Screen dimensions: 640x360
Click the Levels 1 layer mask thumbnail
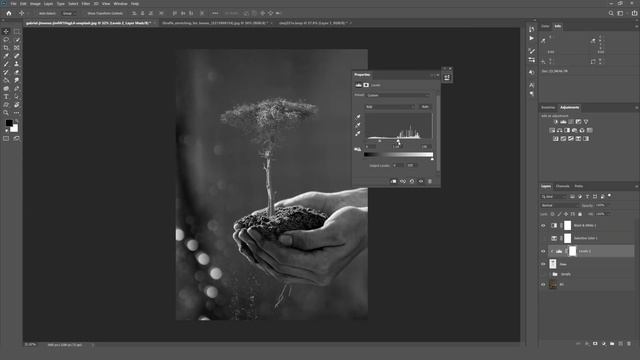pos(573,251)
